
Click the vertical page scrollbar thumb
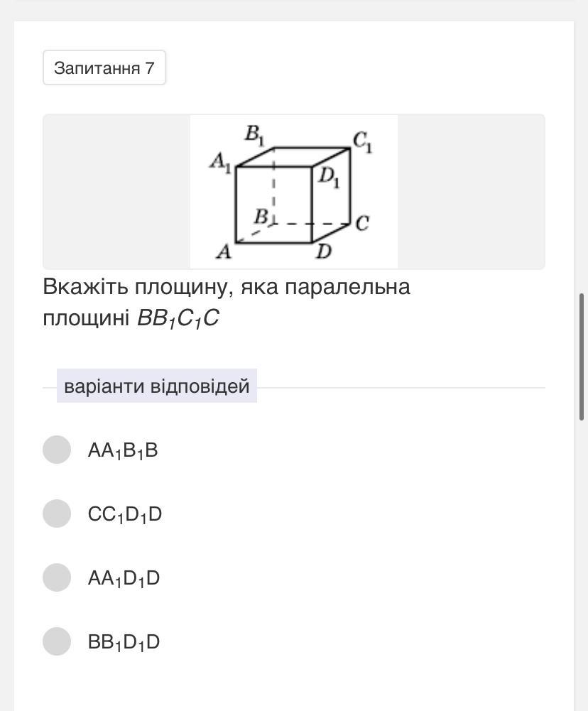click(x=582, y=357)
